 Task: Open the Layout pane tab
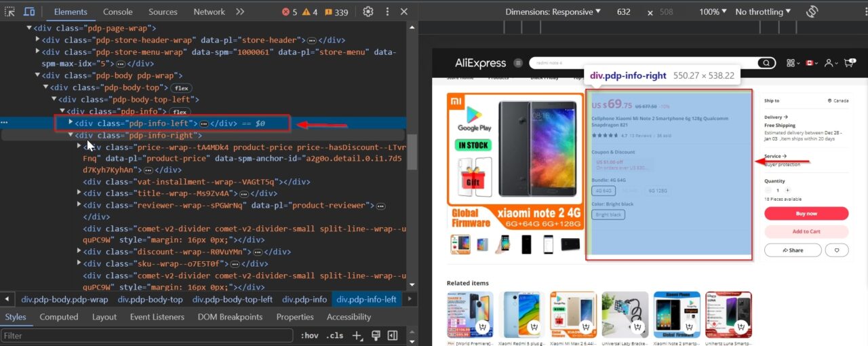pyautogui.click(x=104, y=317)
